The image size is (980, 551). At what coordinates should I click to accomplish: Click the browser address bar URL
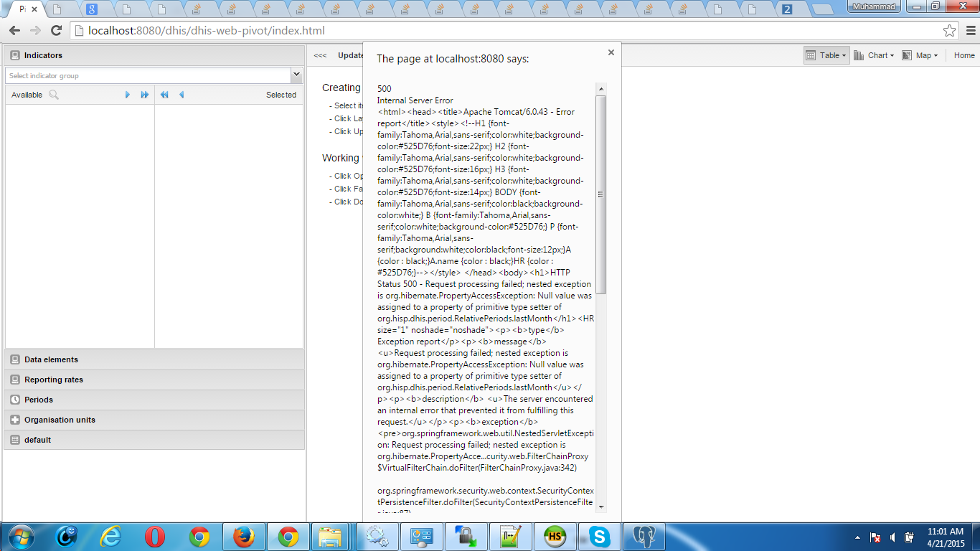(206, 31)
